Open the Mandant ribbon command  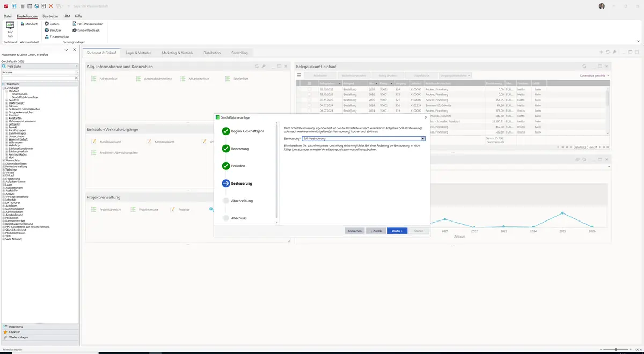pyautogui.click(x=29, y=24)
